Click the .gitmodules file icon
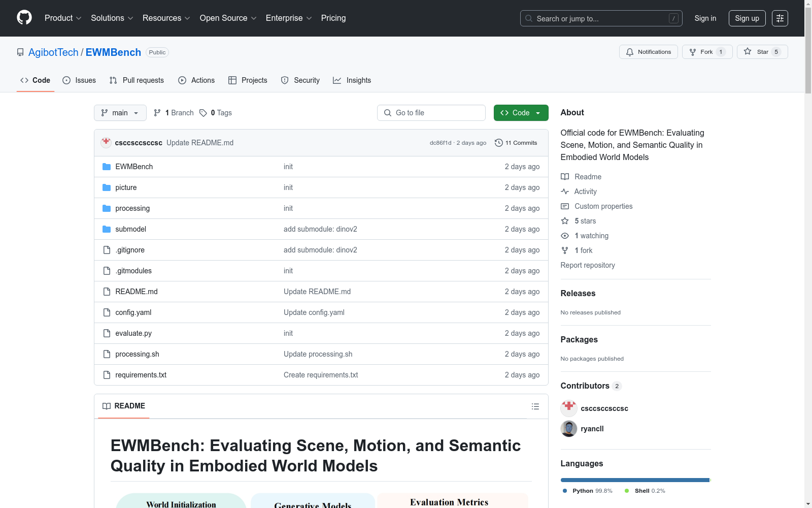 click(107, 271)
